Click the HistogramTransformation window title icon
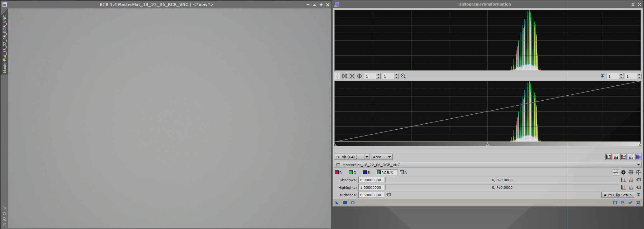This screenshot has width=644, height=229. tap(336, 4)
